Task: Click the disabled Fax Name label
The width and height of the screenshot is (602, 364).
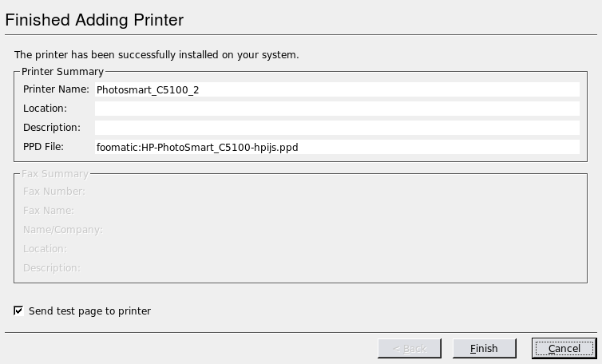Action: click(49, 211)
